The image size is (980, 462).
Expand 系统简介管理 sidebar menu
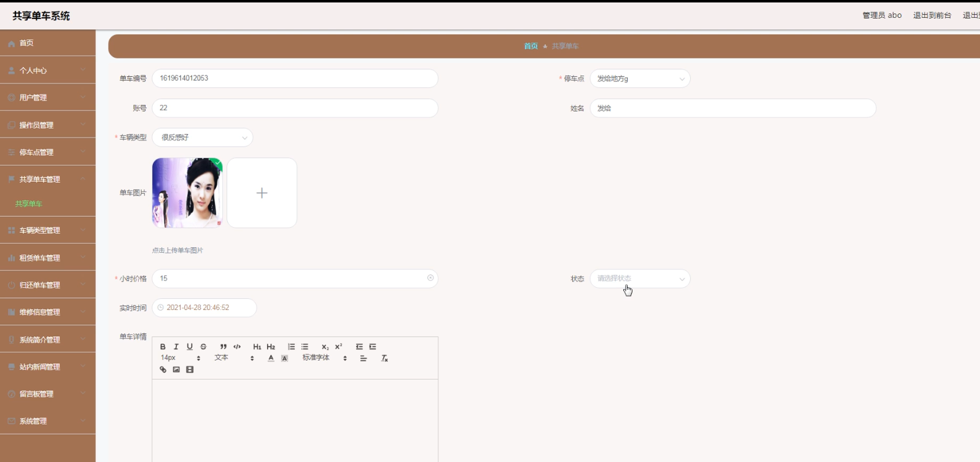[48, 339]
